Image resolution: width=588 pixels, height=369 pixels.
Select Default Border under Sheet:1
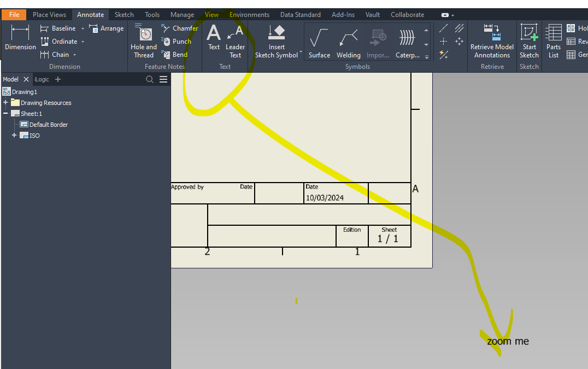(x=49, y=124)
